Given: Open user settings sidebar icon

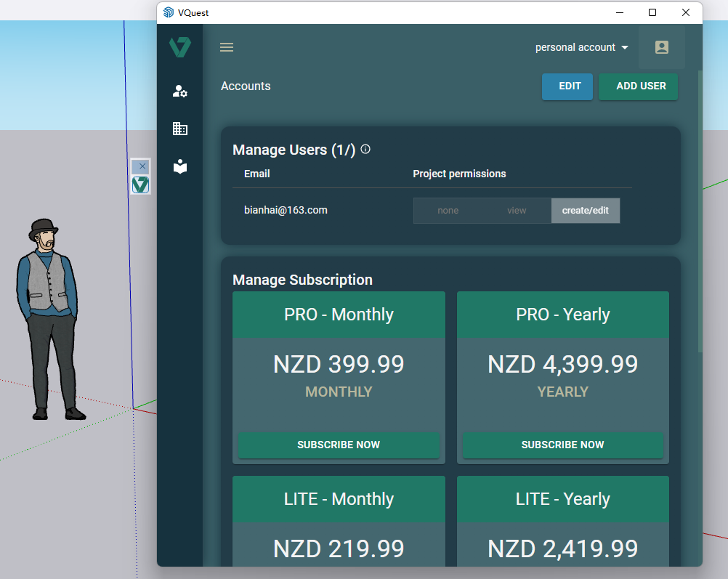Looking at the screenshot, I should coord(179,91).
